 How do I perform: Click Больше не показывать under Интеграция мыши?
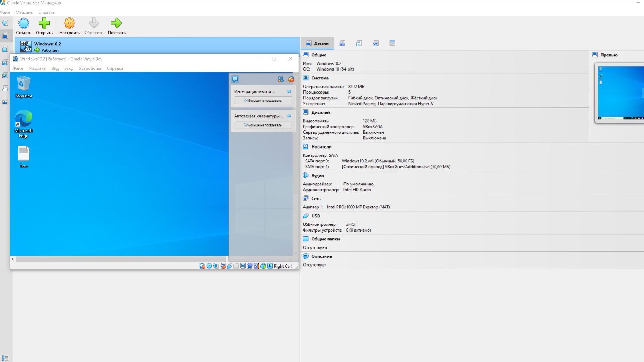[x=263, y=100]
